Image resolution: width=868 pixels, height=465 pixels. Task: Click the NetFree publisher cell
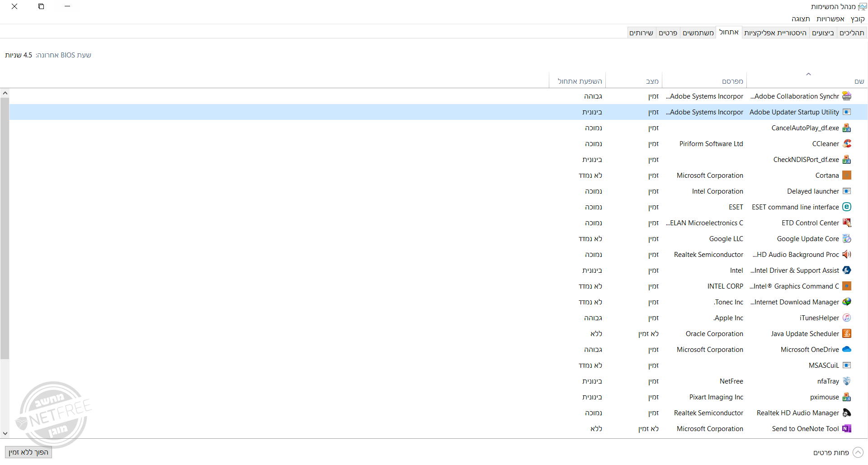[x=731, y=381]
